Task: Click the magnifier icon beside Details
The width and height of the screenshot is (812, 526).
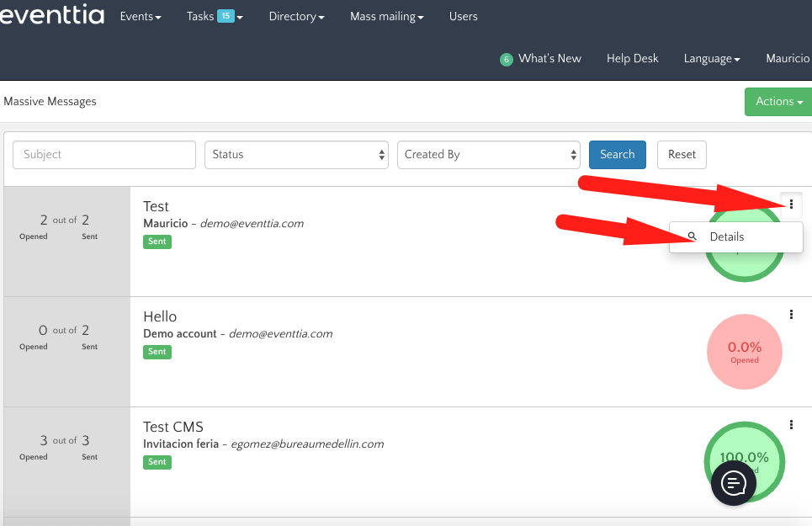Action: point(693,237)
